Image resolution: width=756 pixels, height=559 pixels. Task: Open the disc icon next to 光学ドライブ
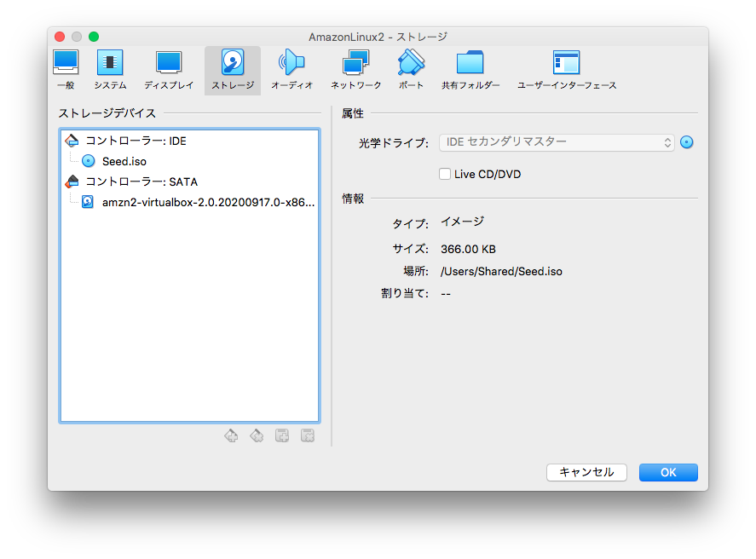pyautogui.click(x=687, y=142)
